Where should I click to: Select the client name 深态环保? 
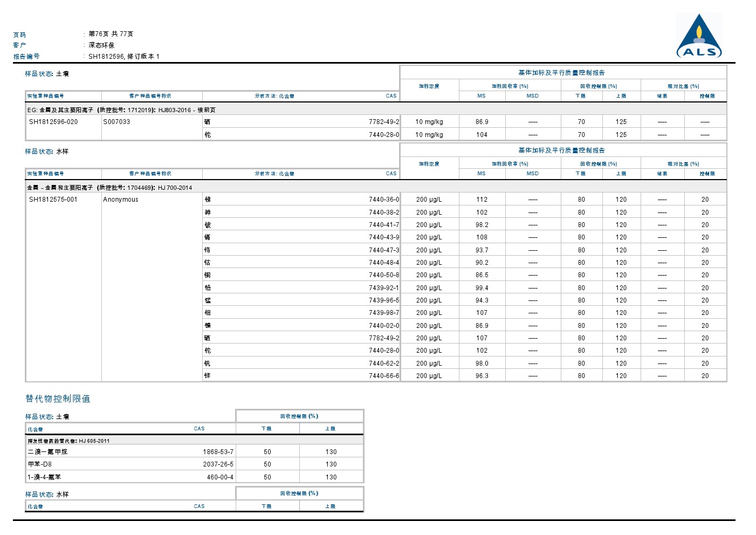coord(101,45)
